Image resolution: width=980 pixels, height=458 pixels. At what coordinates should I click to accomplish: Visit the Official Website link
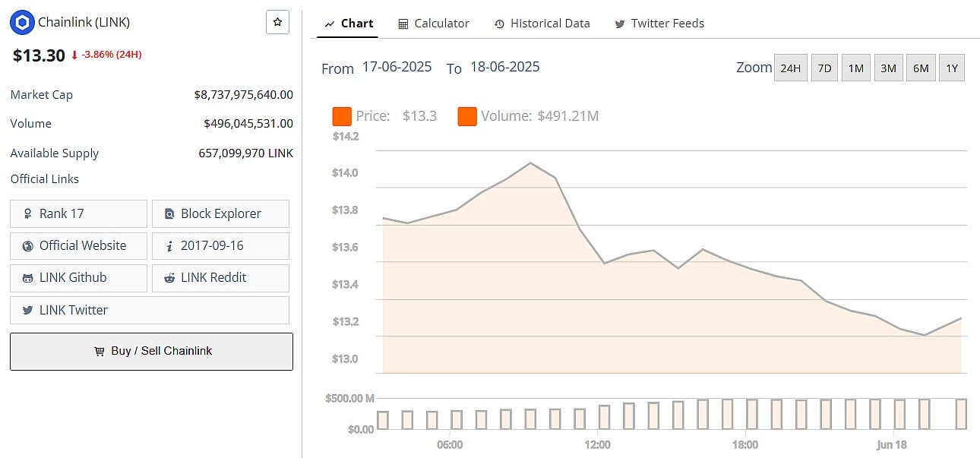click(78, 245)
